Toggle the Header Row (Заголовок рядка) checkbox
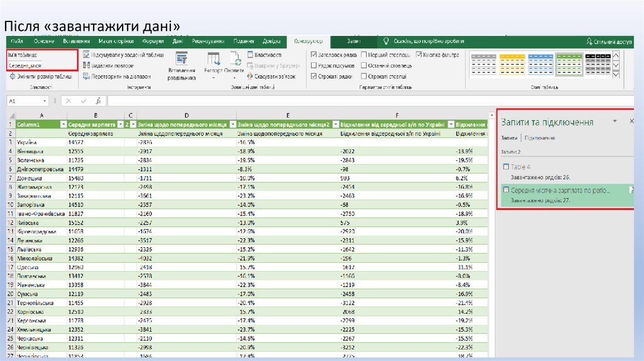The image size is (644, 361). point(314,55)
